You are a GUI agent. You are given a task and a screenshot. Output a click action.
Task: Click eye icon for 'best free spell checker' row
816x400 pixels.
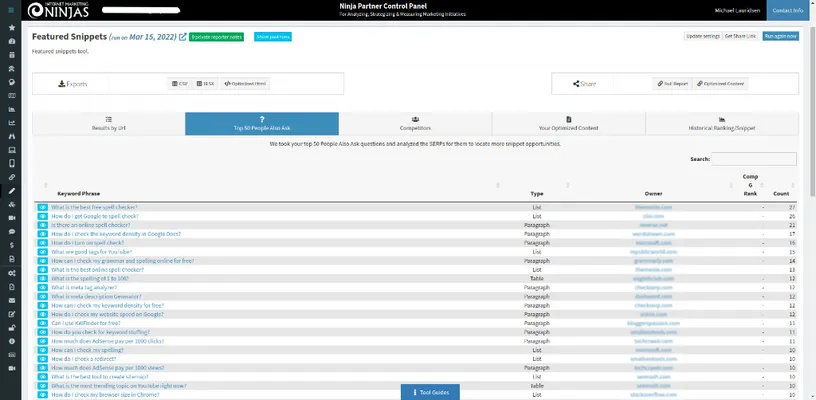(43, 207)
